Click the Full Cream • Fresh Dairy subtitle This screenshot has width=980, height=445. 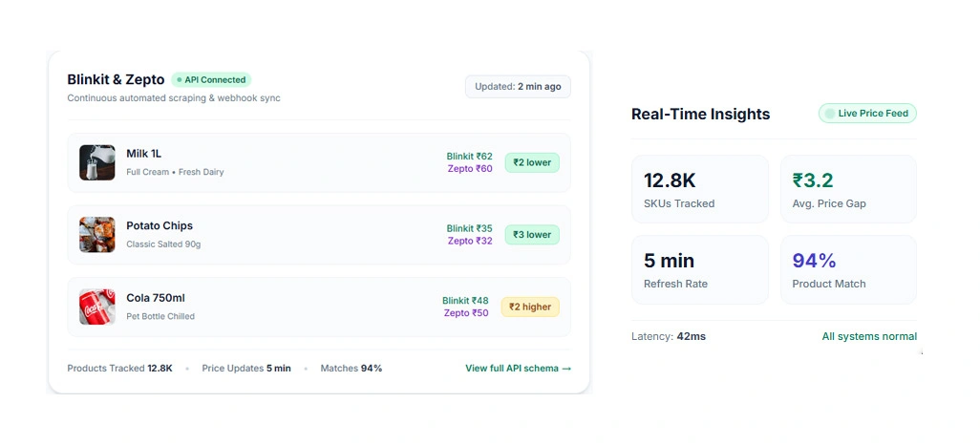click(175, 172)
